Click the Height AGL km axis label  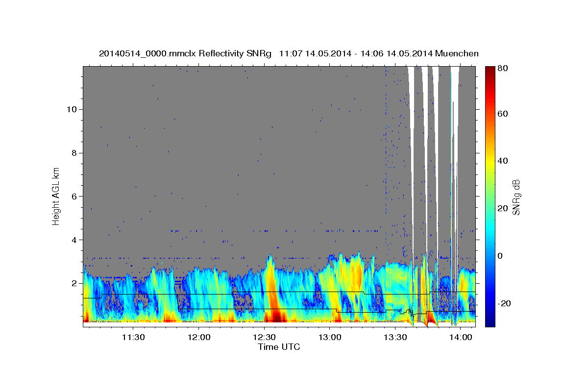click(56, 196)
